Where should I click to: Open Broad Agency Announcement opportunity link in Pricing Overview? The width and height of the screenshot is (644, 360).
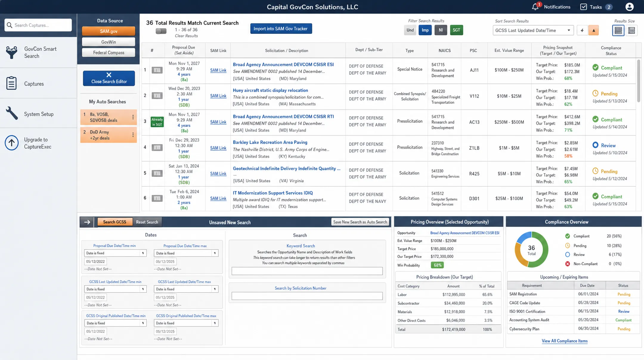465,233
